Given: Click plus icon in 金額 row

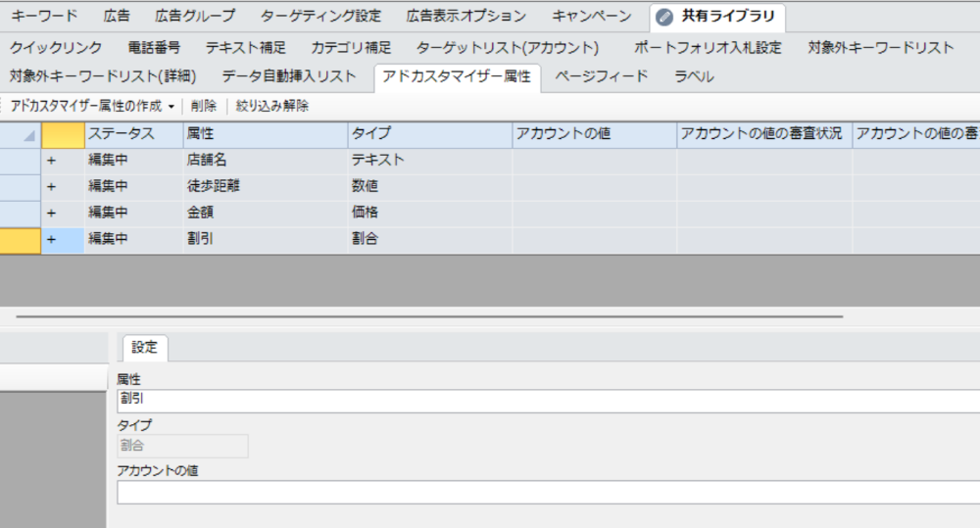Looking at the screenshot, I should [51, 213].
